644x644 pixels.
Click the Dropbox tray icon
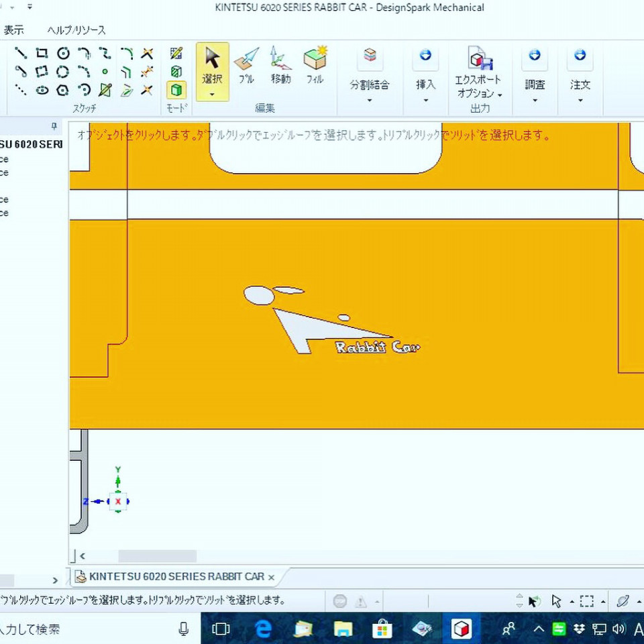point(579,629)
